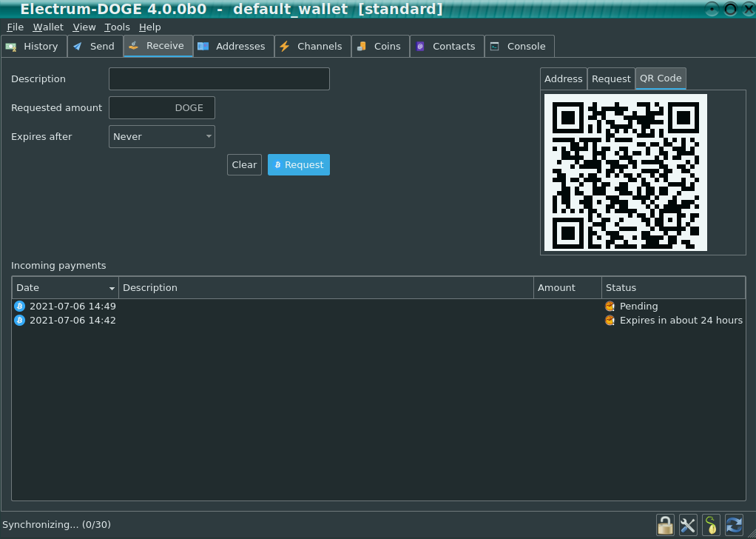Select the QR Code sub-tab
Image resolution: width=756 pixels, height=539 pixels.
click(661, 78)
